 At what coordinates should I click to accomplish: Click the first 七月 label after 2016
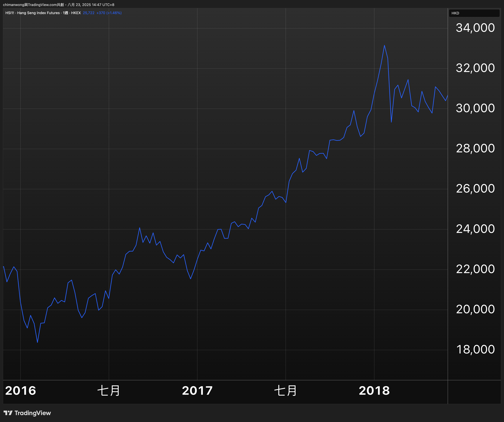[109, 391]
